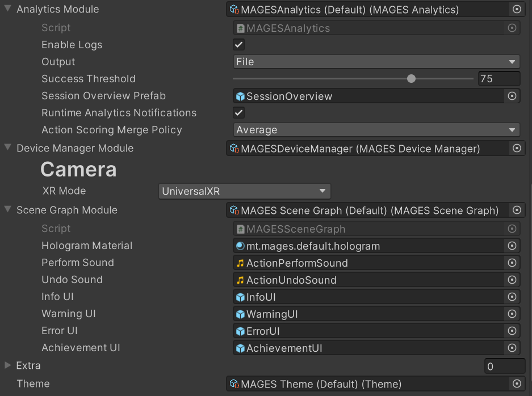The image size is (532, 396).
Task: Click the MAGESDeviceManager scriptable object icon
Action: click(234, 149)
